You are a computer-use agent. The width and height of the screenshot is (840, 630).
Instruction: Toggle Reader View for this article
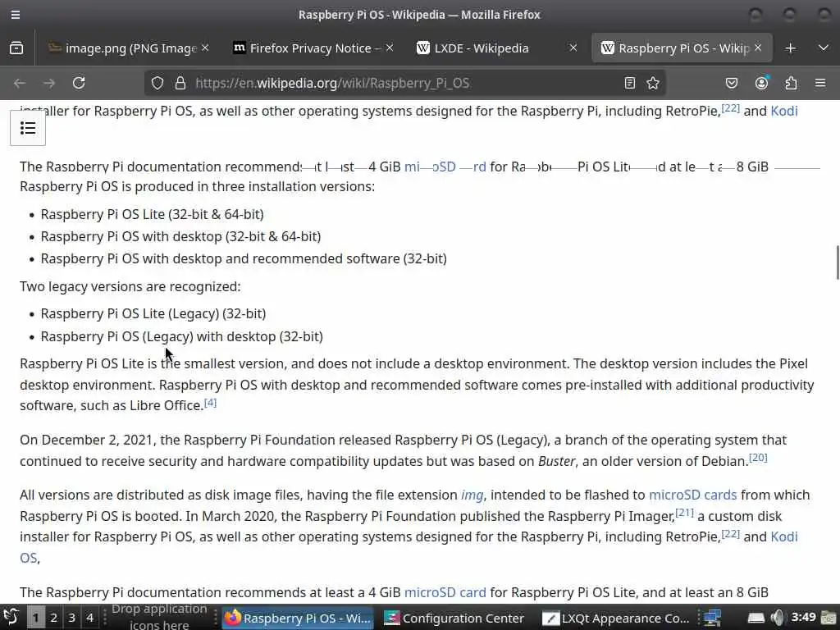[629, 83]
